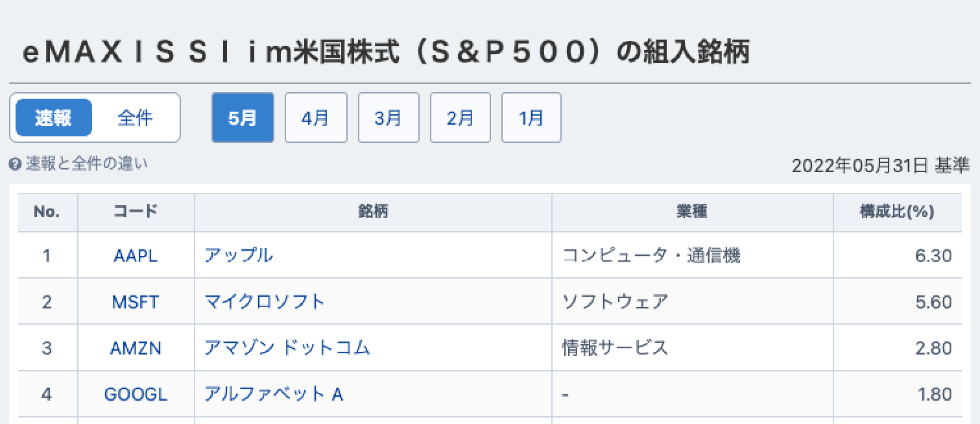Click the マイクロソフト stock link
The width and height of the screenshot is (980, 424).
pos(265,302)
